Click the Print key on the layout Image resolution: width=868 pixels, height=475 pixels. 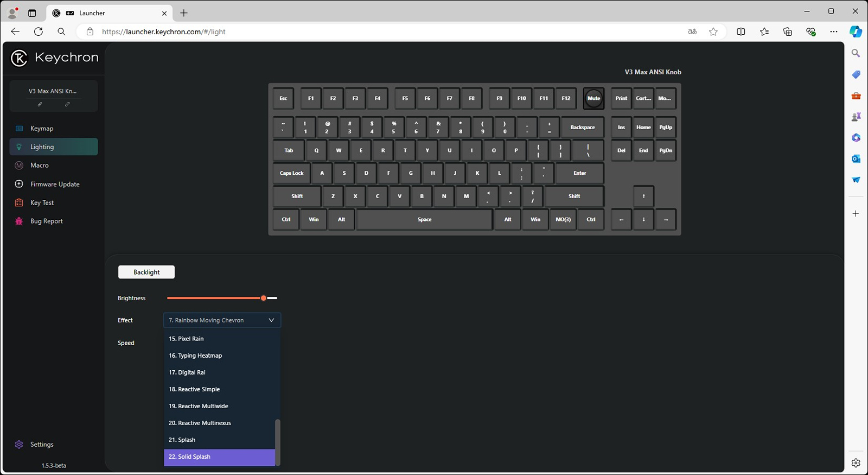[621, 98]
